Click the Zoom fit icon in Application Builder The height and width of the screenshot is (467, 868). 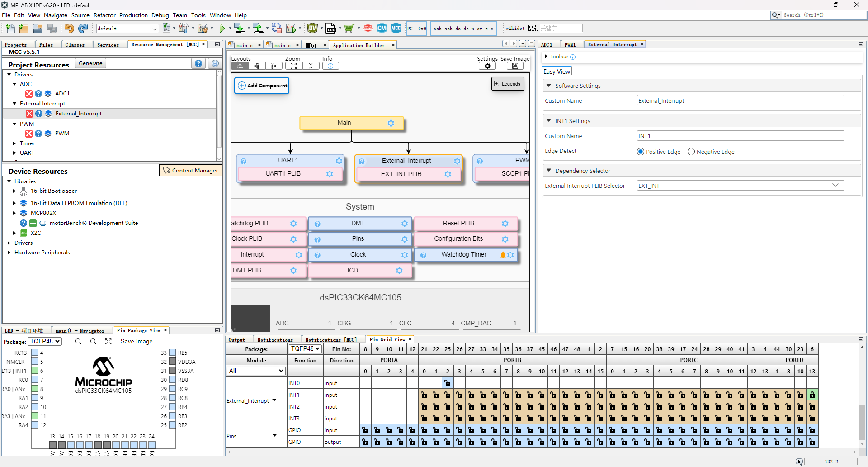coord(293,66)
